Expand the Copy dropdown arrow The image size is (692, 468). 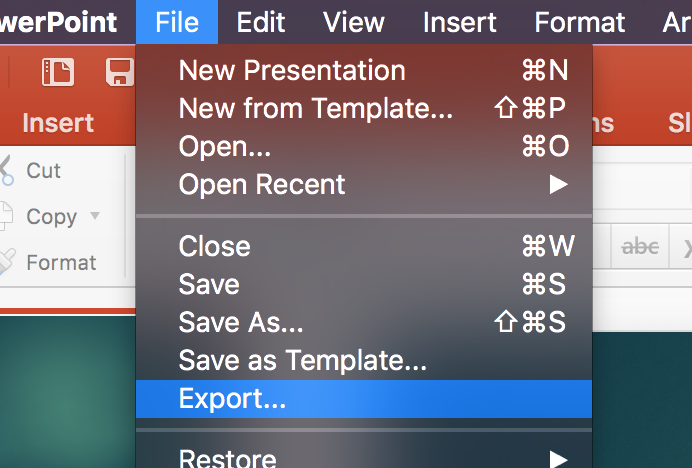tap(95, 215)
